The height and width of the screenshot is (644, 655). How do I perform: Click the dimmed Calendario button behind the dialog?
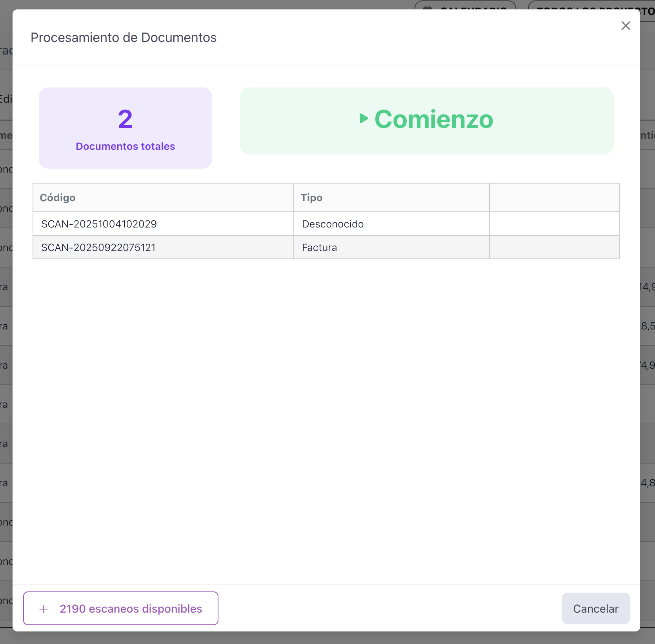tap(465, 5)
